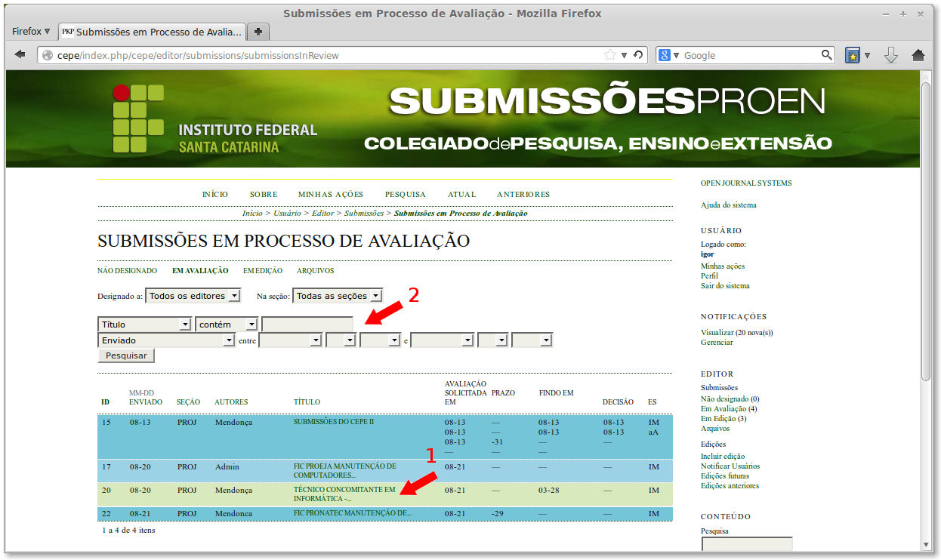The image size is (941, 560).
Task: Reload the page with the refresh icon
Action: click(637, 54)
